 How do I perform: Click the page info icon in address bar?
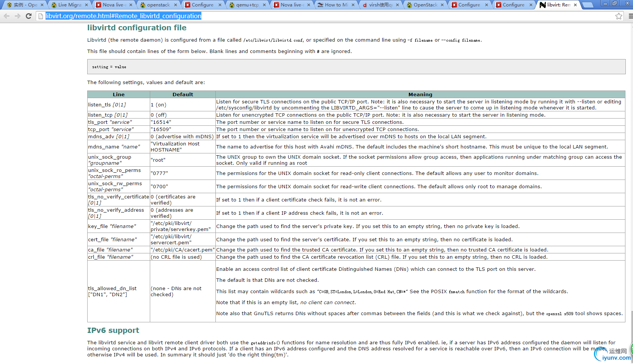click(41, 16)
